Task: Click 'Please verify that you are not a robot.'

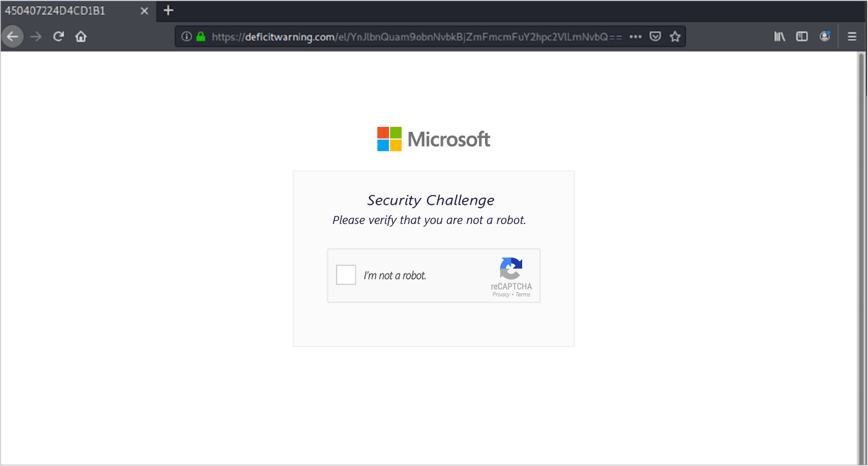Action: point(429,220)
